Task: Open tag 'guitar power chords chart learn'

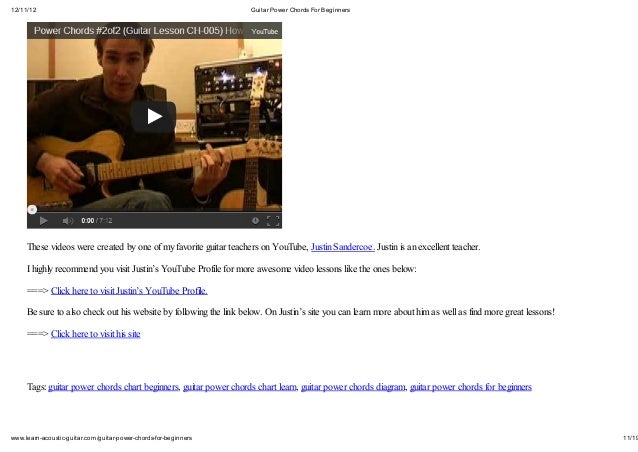Action: pos(240,387)
